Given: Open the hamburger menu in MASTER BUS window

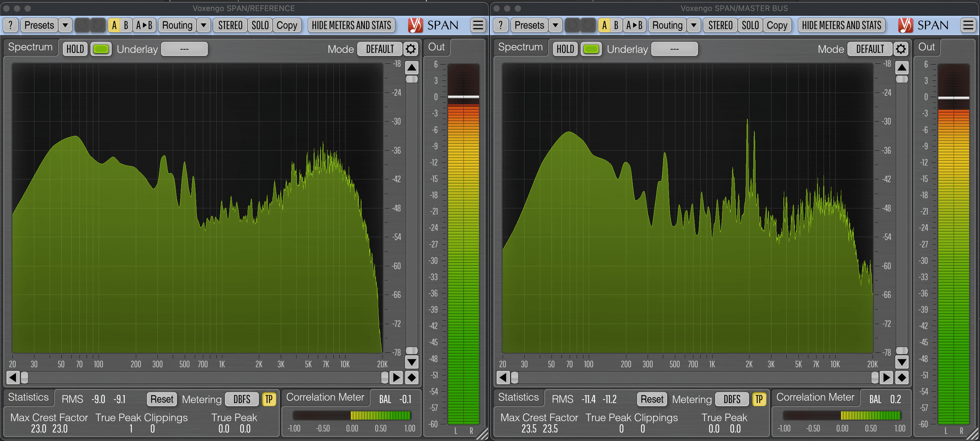Looking at the screenshot, I should tap(968, 26).
